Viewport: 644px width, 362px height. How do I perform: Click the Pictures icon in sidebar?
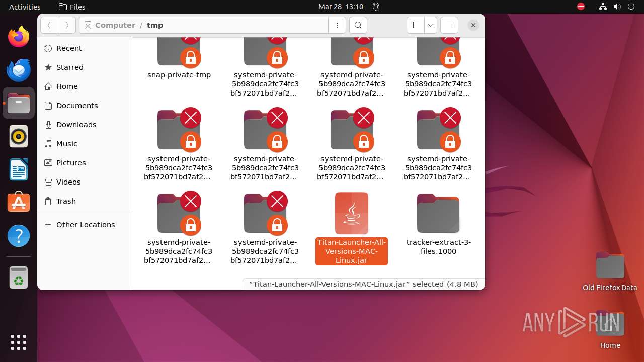click(x=48, y=163)
